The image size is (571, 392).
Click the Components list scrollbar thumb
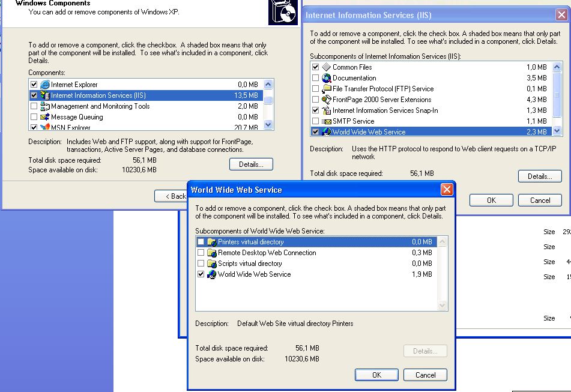tap(268, 100)
